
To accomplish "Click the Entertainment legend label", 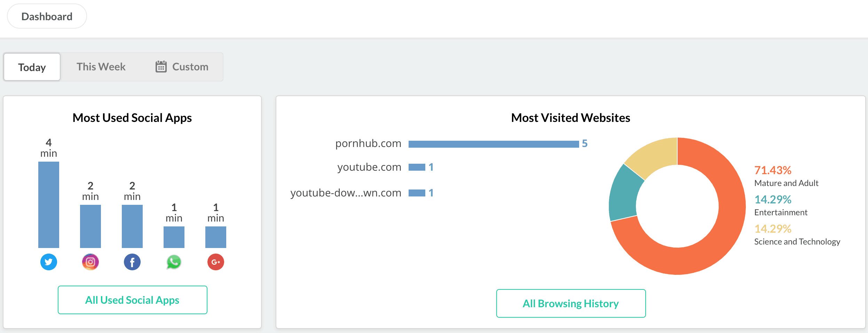I will (x=781, y=212).
